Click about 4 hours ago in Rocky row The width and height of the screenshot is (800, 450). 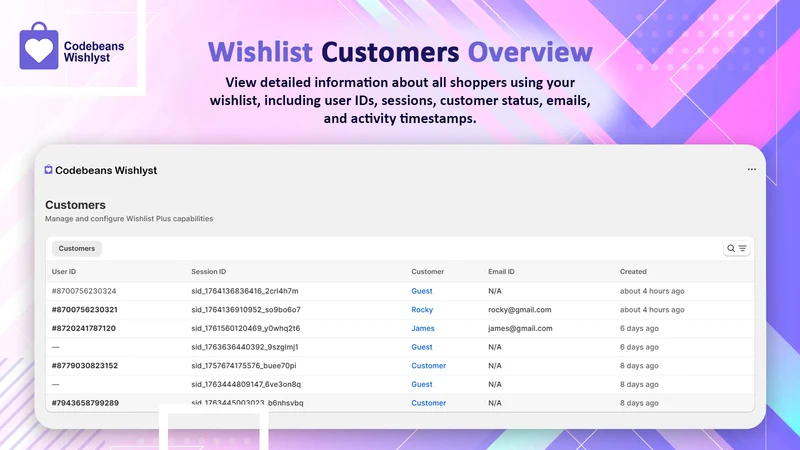click(652, 310)
